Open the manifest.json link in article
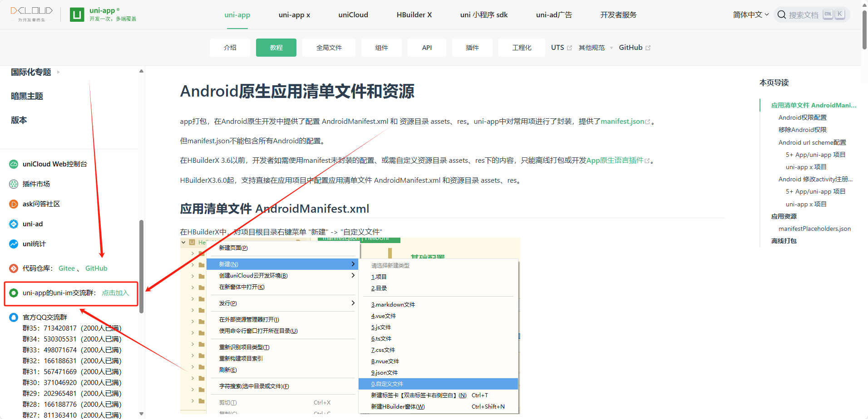 622,122
